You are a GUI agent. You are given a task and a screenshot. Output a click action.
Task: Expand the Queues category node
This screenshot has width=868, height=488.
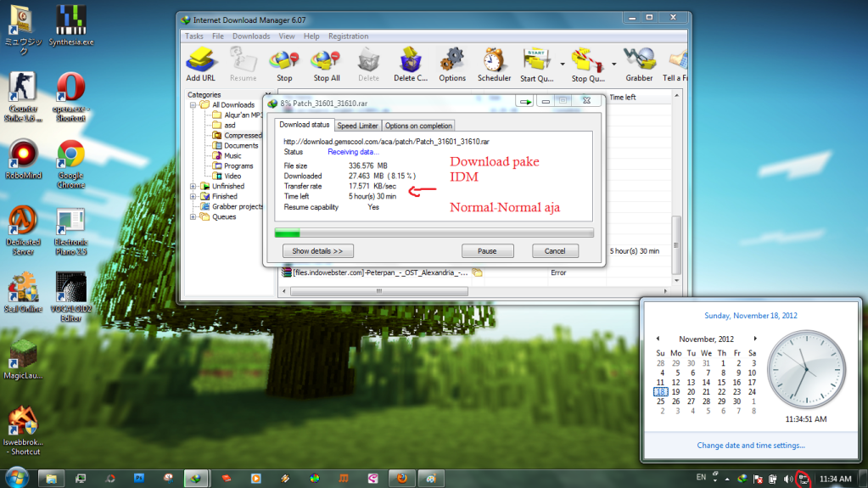click(x=193, y=216)
